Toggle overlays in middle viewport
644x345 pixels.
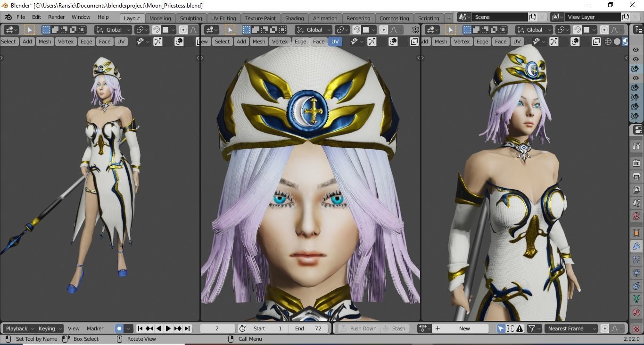(x=393, y=42)
